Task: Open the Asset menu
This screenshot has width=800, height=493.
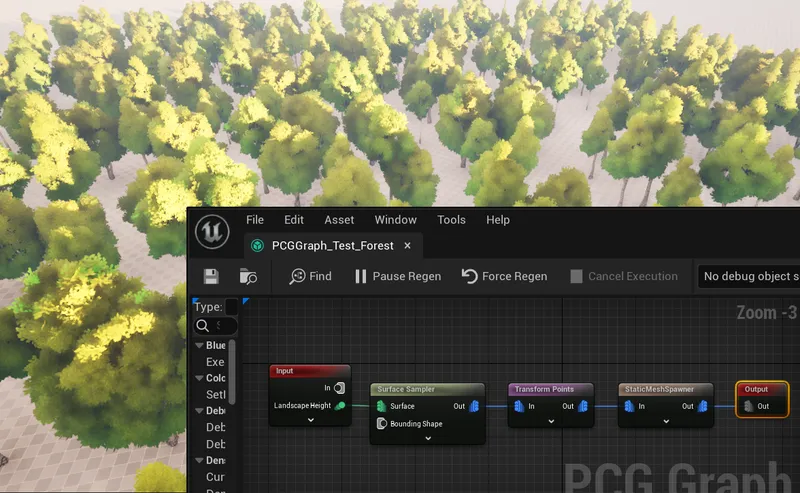Action: tap(339, 219)
